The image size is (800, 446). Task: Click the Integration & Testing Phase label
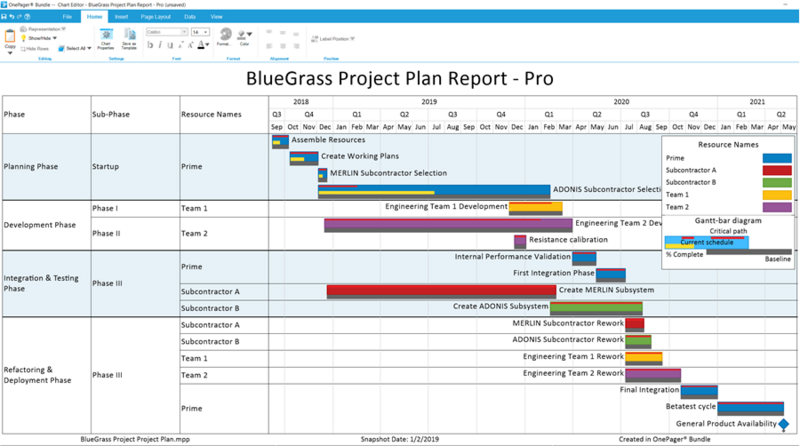click(41, 283)
